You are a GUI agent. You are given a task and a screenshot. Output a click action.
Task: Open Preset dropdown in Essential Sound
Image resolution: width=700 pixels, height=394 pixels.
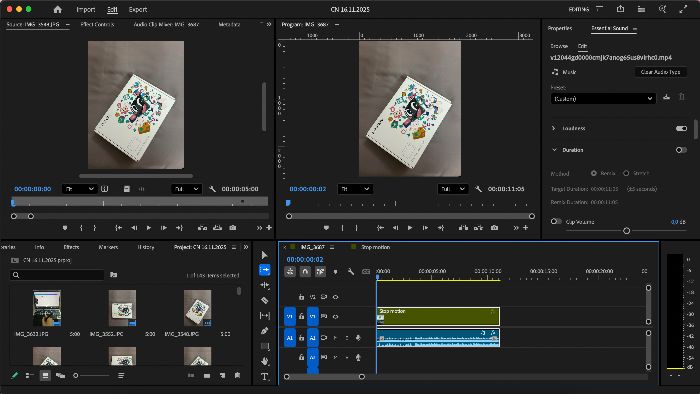click(603, 99)
